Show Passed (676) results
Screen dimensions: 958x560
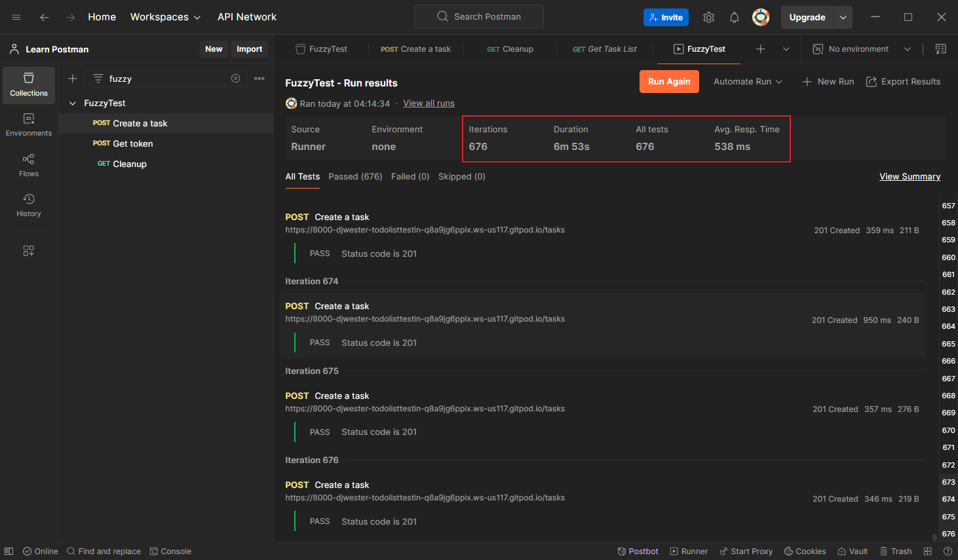click(355, 177)
